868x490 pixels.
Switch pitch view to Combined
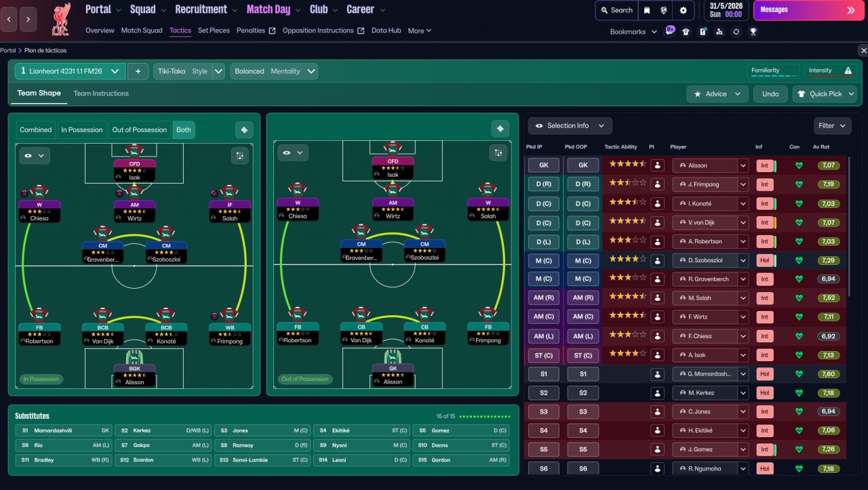tap(36, 130)
